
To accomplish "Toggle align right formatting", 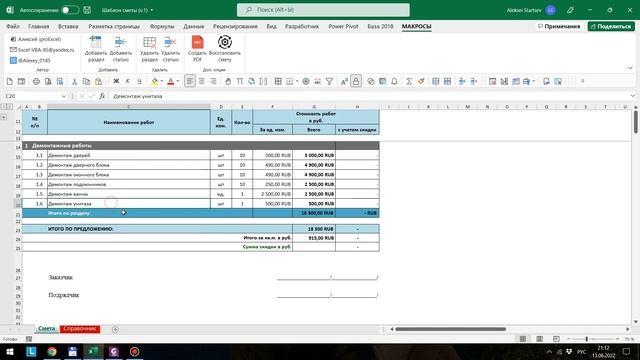I will 213,82.
